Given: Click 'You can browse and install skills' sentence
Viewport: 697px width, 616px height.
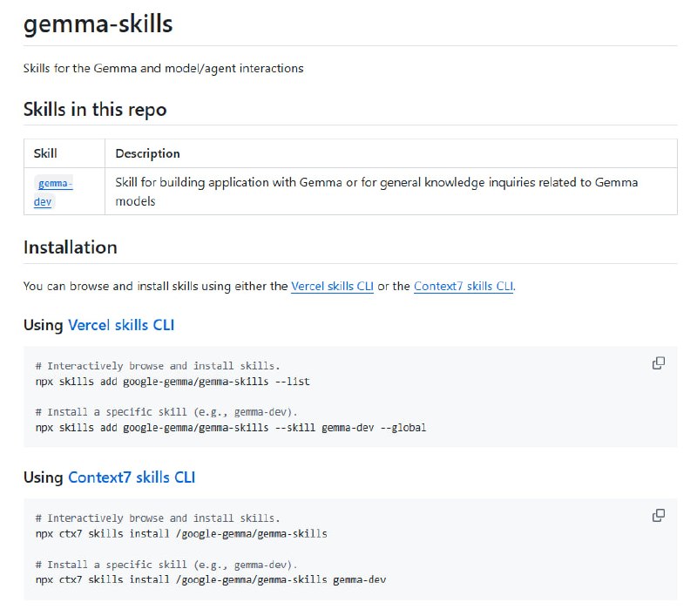Looking at the screenshot, I should (269, 287).
